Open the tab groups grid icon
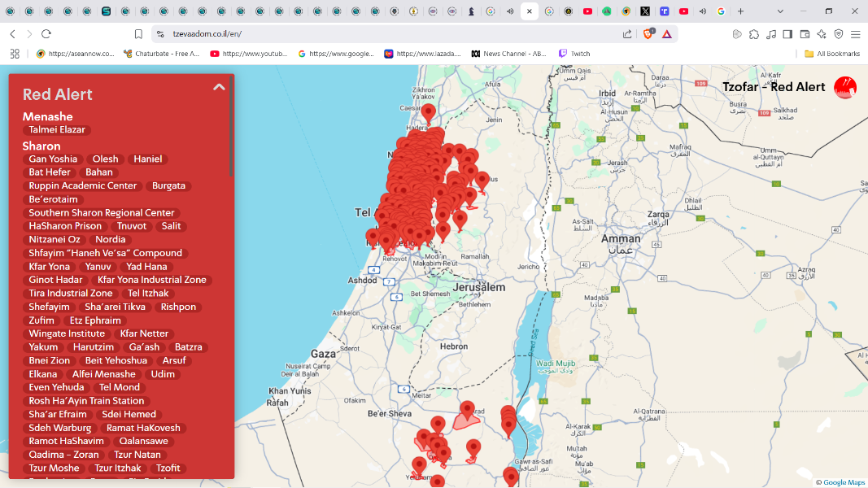The image size is (868, 488). 15,54
